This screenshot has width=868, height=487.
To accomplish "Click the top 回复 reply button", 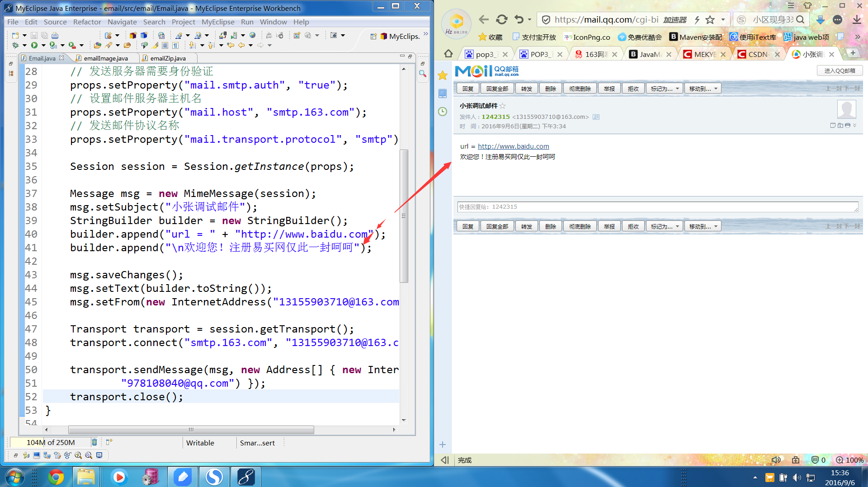I will 467,89.
